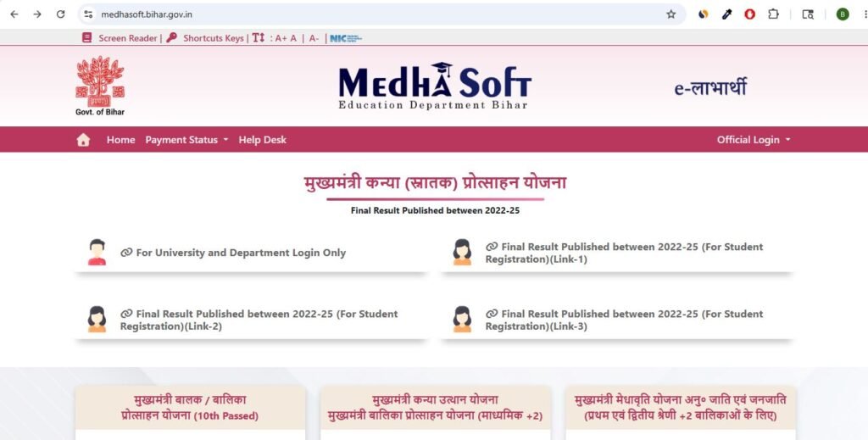
Task: Click the मुख्यमंत्री कन्या (स्नातक) प्रोत्साहन योजना heading
Action: (x=435, y=182)
